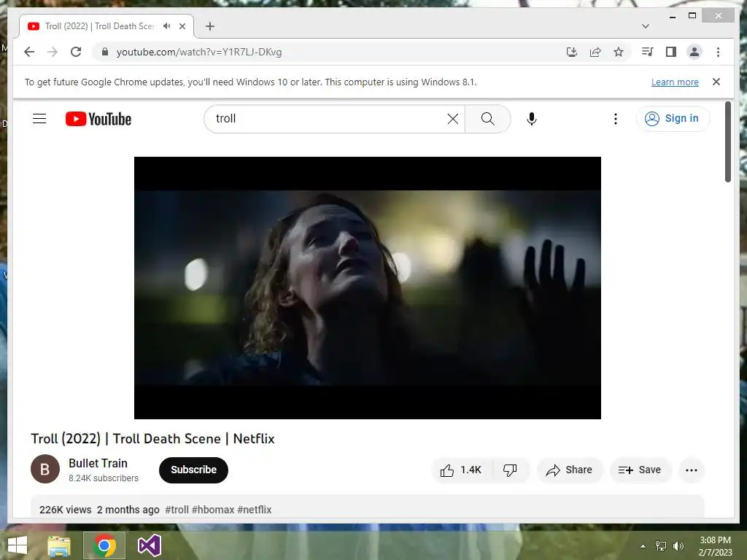Open the Chrome profile avatar

[x=694, y=52]
